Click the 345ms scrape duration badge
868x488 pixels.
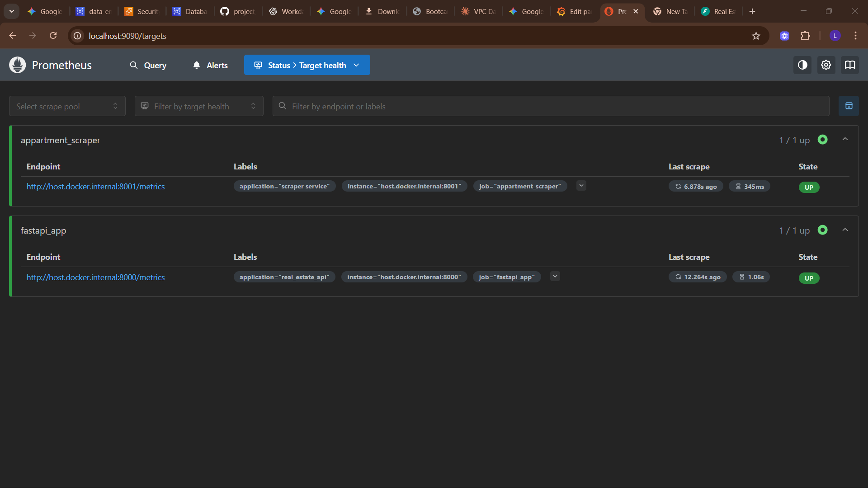(750, 187)
